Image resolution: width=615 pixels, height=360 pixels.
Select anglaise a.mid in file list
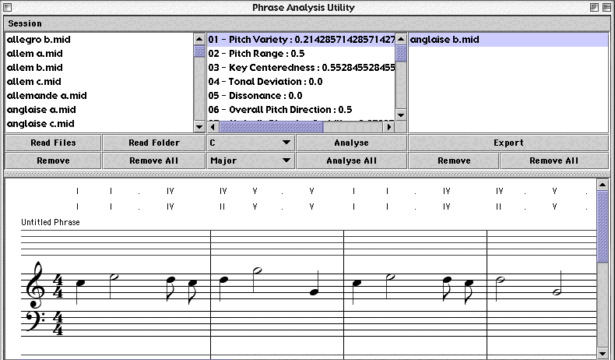pyautogui.click(x=99, y=110)
